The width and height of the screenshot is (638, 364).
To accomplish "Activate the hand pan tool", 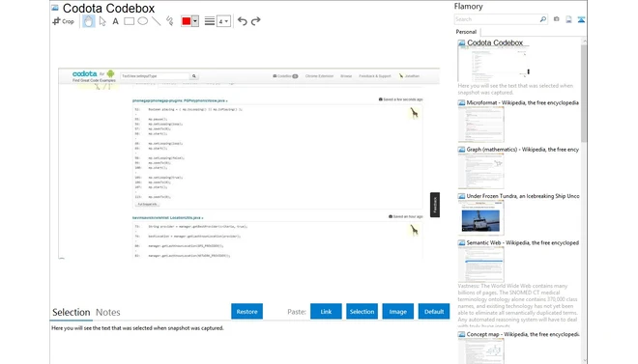I will point(88,21).
